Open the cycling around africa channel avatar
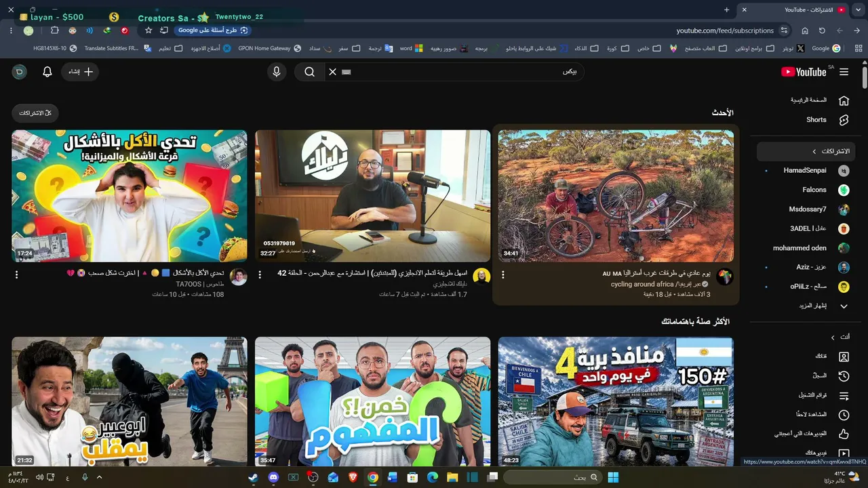 725,277
